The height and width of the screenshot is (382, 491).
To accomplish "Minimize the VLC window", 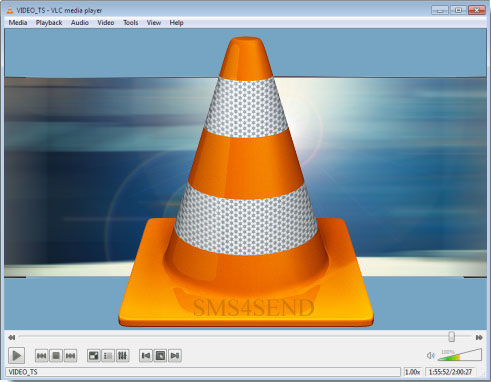I will pos(440,10).
